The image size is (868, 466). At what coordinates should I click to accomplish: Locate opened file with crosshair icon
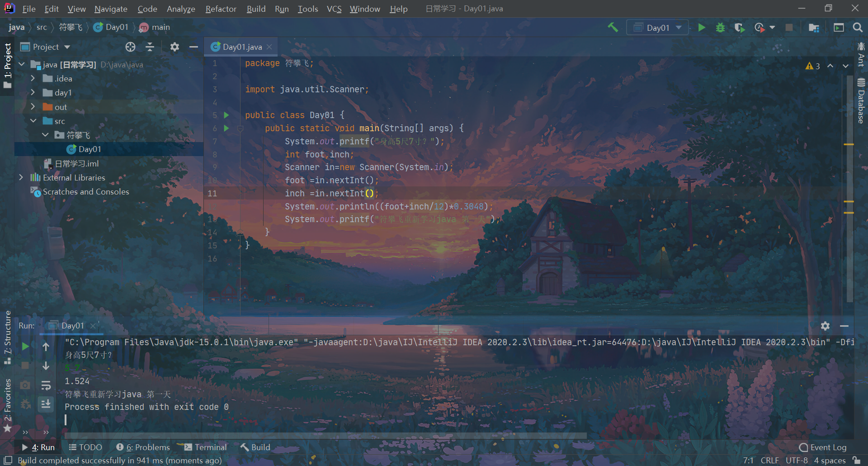pos(130,47)
